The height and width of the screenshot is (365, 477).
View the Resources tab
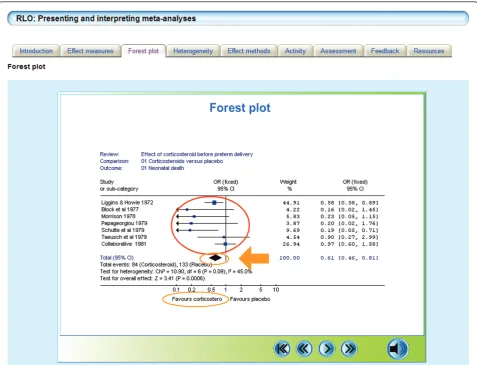429,51
